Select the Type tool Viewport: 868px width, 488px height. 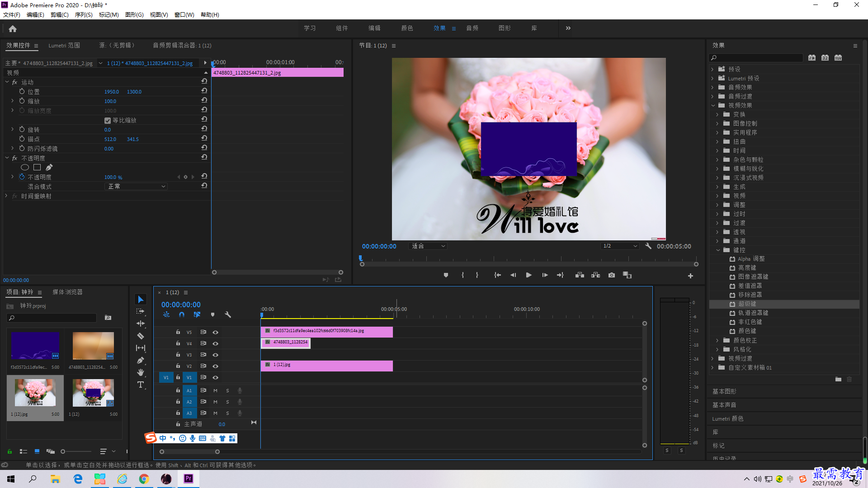click(x=141, y=385)
